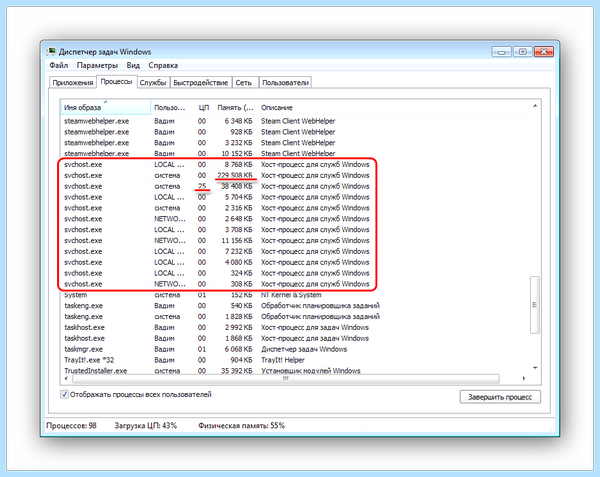Switch to the Сеть tab
Screen dimensions: 600x477
coord(244,83)
